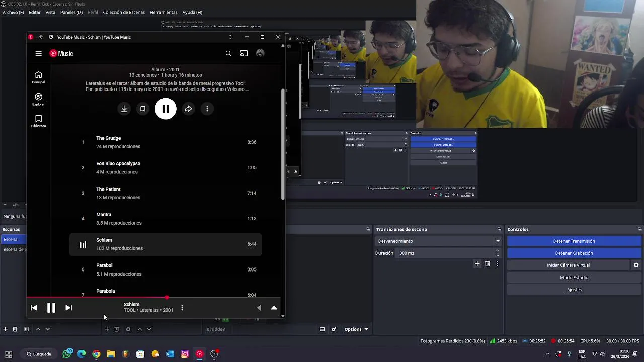Image resolution: width=644 pixels, height=362 pixels.
Task: Share the Lateralus album
Action: click(188, 109)
